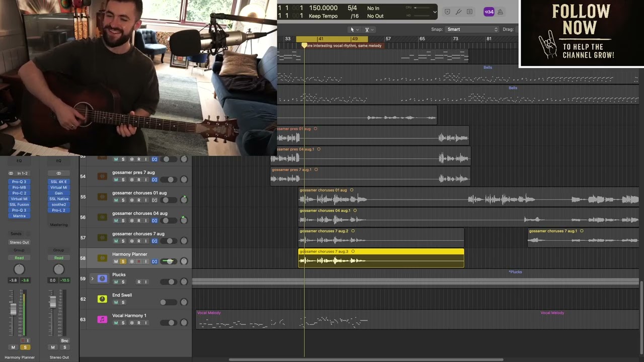Open the Read automation menu on Harmony Planner strip
Screen dimensions: 644x362
[x=19, y=258]
